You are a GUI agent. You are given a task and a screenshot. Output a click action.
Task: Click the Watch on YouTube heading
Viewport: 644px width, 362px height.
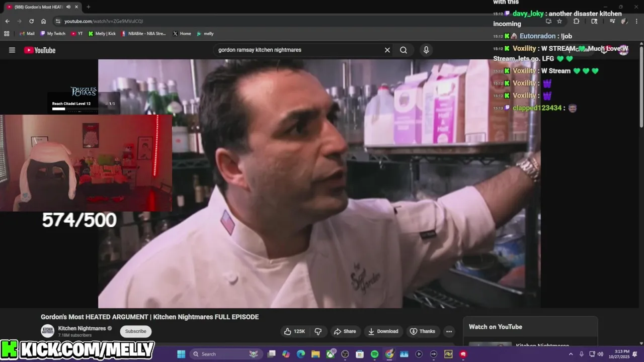(496, 327)
